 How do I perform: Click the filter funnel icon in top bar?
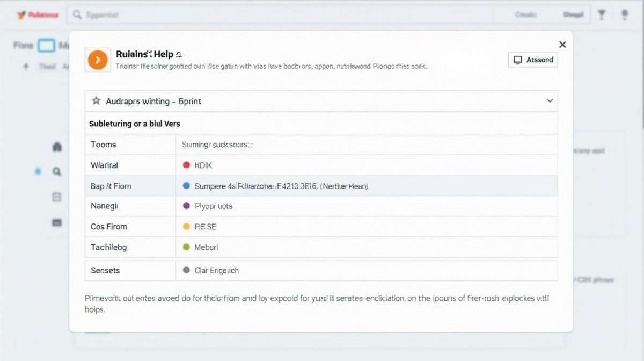[601, 15]
